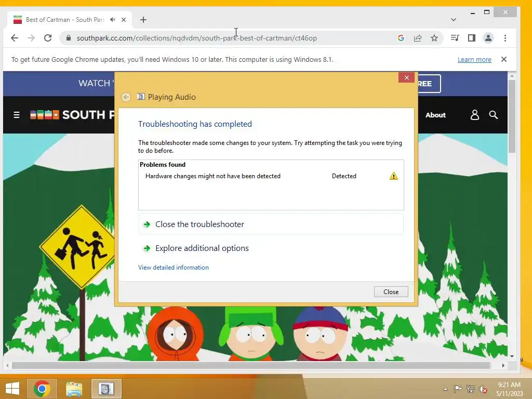Open File Explorer from the taskbar
This screenshot has height=399, width=532.
coord(74,389)
